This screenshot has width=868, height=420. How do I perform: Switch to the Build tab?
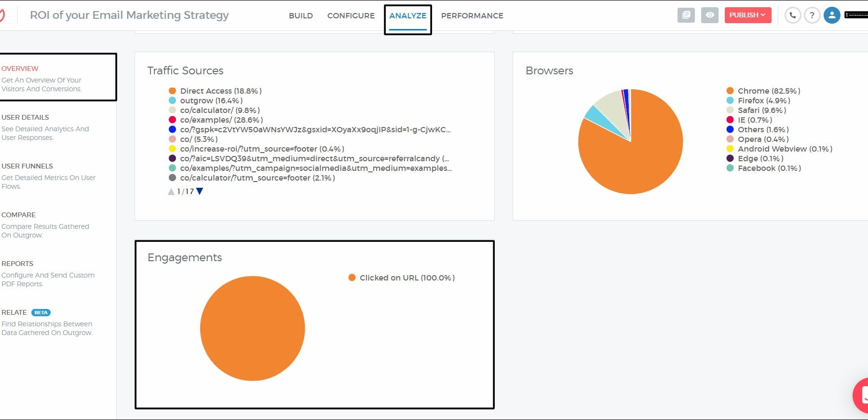point(301,15)
